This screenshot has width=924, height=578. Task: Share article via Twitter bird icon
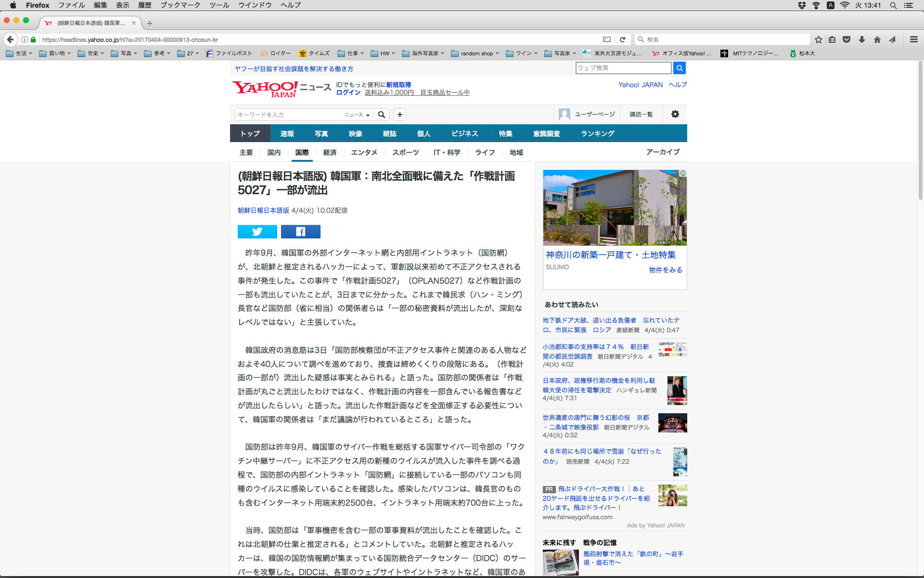point(257,232)
